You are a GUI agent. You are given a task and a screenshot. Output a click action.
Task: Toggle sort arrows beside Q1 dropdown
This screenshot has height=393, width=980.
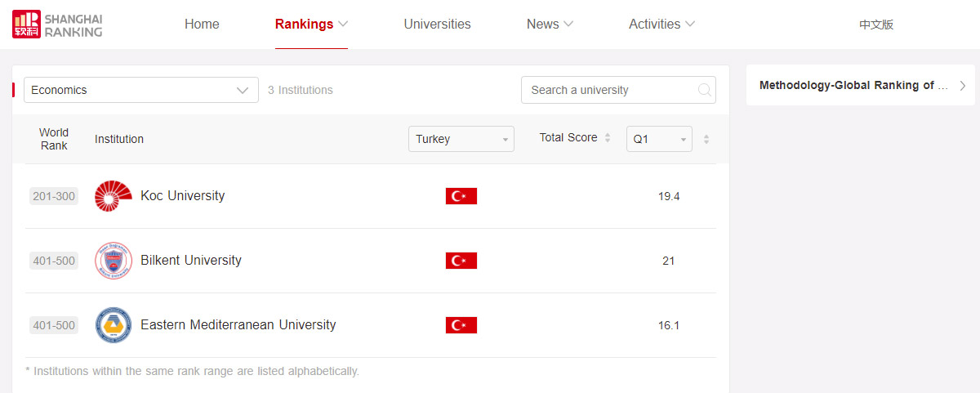coord(706,139)
